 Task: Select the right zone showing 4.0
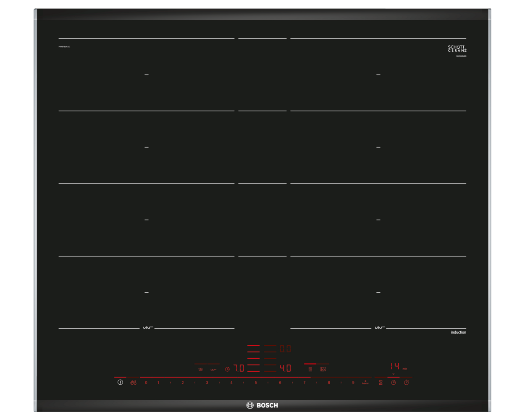285,368
